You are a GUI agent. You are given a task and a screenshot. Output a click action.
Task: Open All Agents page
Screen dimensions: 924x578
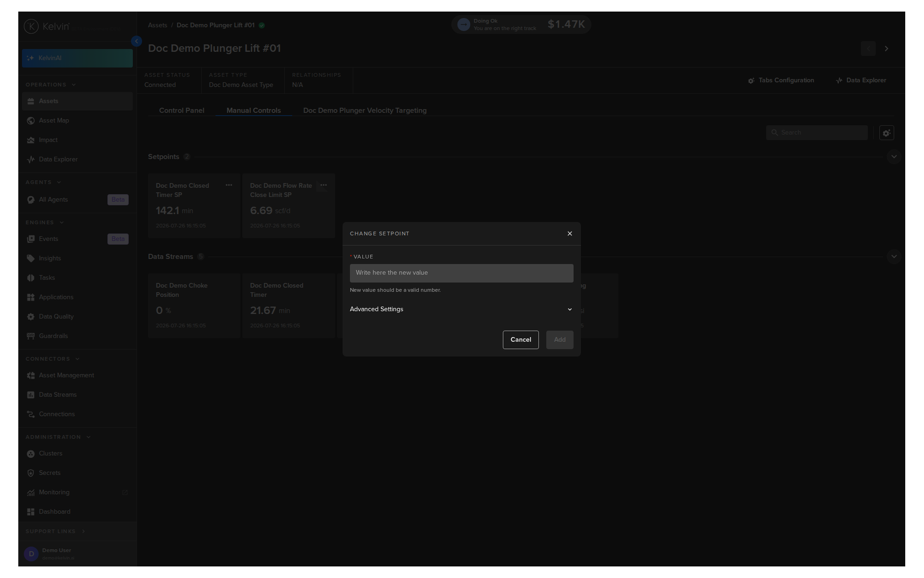[x=77, y=200]
